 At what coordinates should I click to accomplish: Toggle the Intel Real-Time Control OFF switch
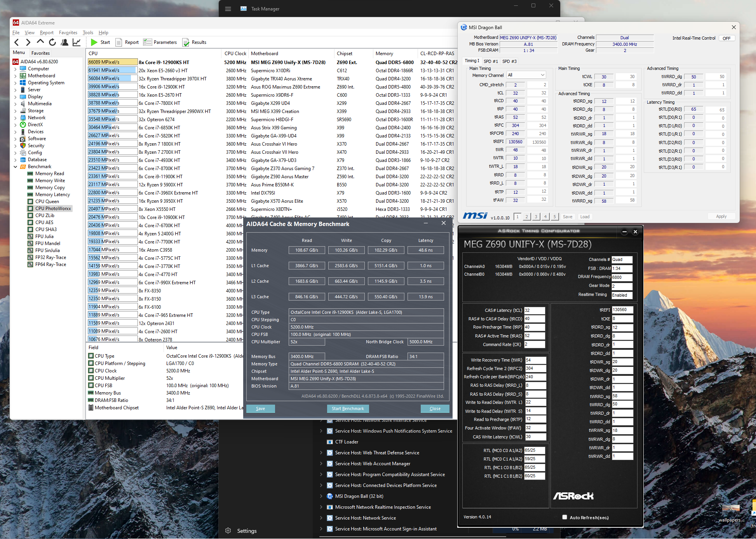click(x=726, y=38)
